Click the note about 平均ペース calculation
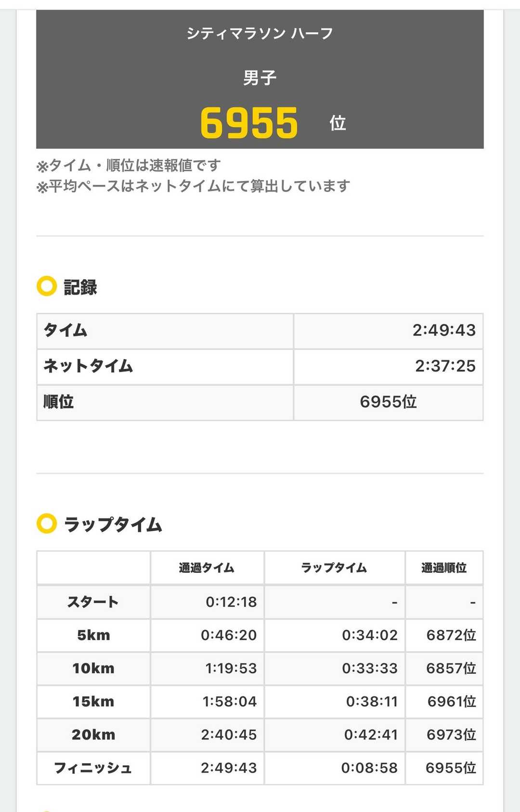The width and height of the screenshot is (520, 812). pyautogui.click(x=193, y=186)
